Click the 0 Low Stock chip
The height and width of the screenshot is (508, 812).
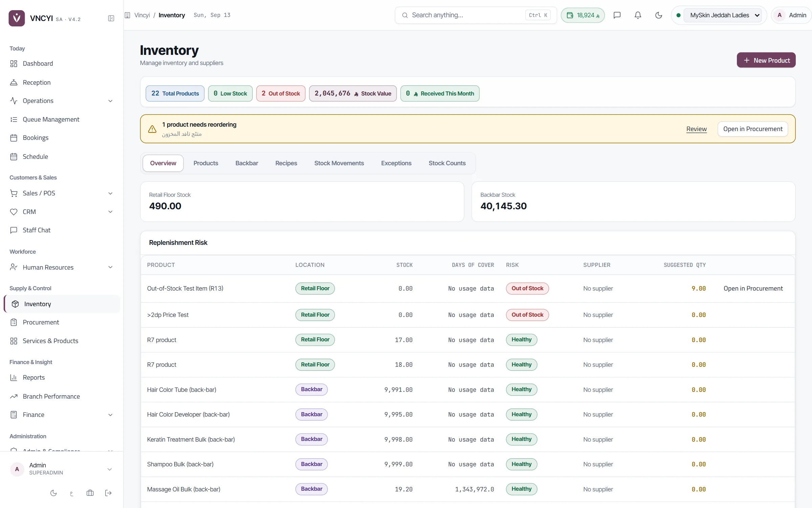click(x=230, y=93)
